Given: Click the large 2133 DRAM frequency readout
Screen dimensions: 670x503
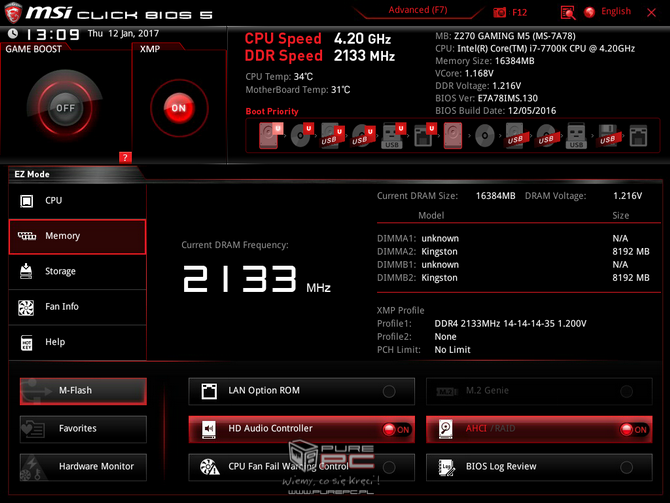Looking at the screenshot, I should pos(239,279).
